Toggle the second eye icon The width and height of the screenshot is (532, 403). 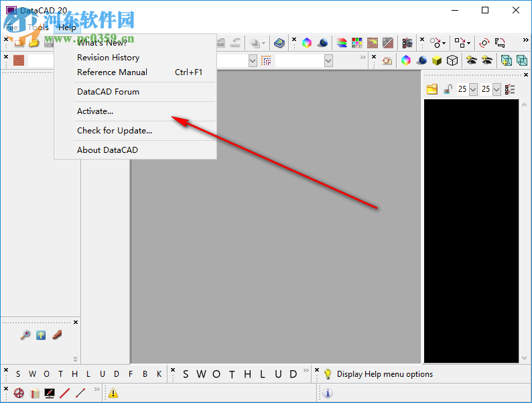(487, 60)
